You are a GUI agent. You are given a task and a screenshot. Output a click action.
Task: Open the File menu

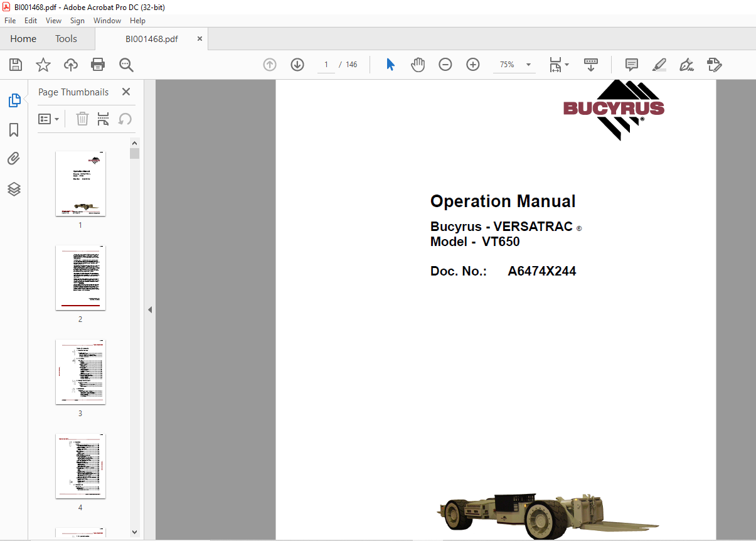(10, 21)
